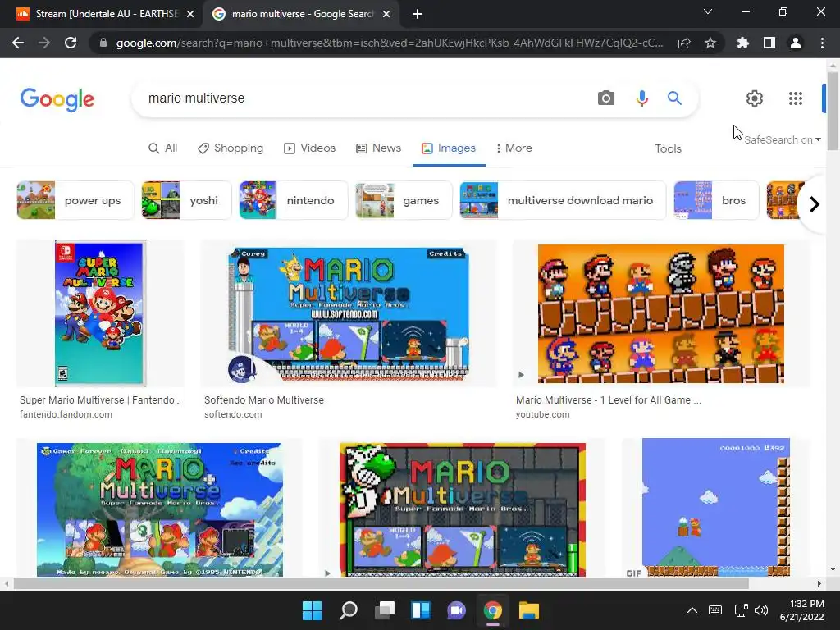
Task: Go to Google homepage via logo
Action: coord(57,99)
